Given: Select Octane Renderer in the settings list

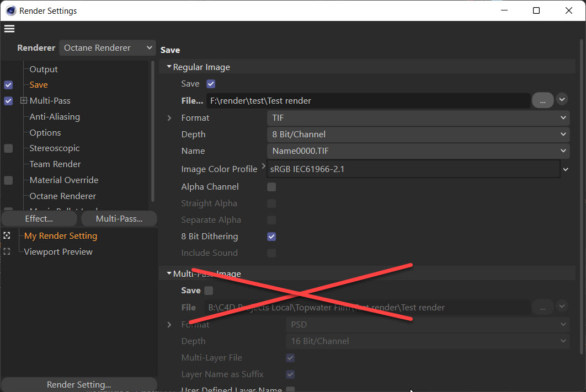Looking at the screenshot, I should [62, 196].
